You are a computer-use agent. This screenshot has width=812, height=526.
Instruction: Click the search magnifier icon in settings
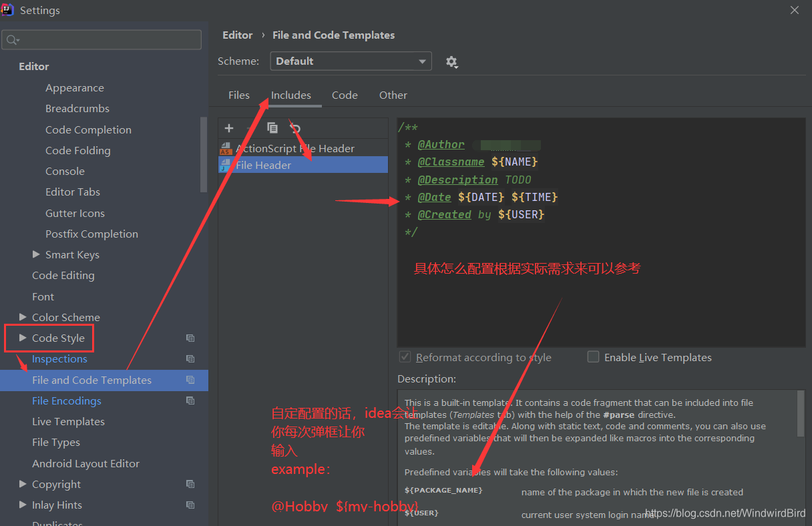[x=12, y=40]
